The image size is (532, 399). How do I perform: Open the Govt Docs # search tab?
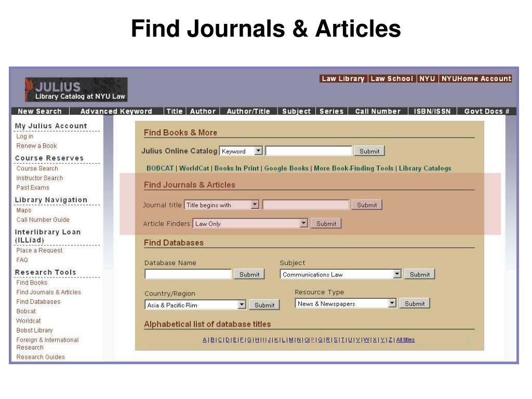click(486, 111)
